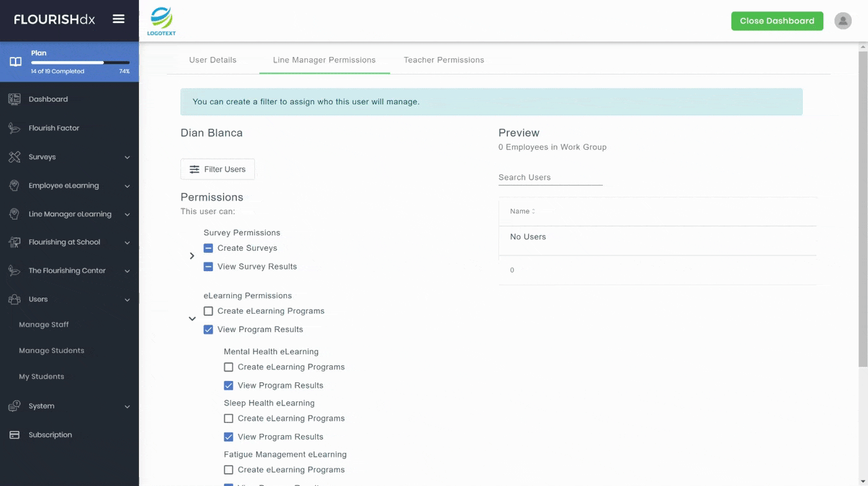The width and height of the screenshot is (868, 486).
Task: Toggle Create Surveys checkbox
Action: (208, 248)
